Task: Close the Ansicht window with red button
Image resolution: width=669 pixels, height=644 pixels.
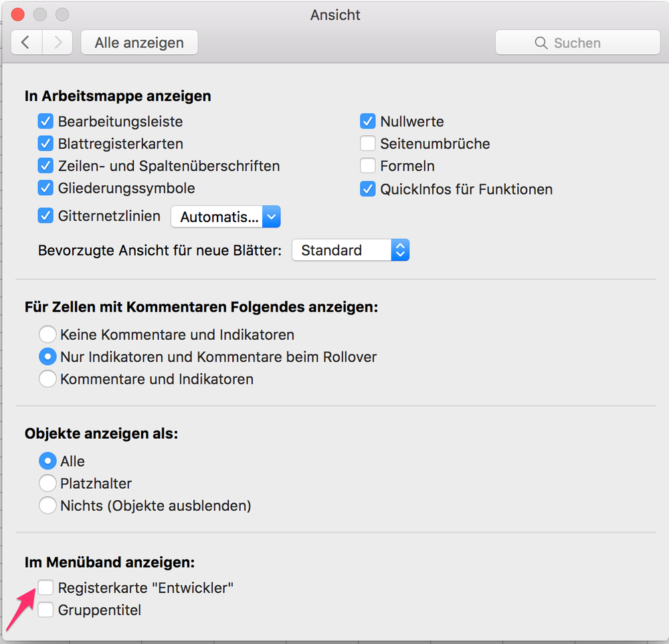Action: [x=18, y=15]
